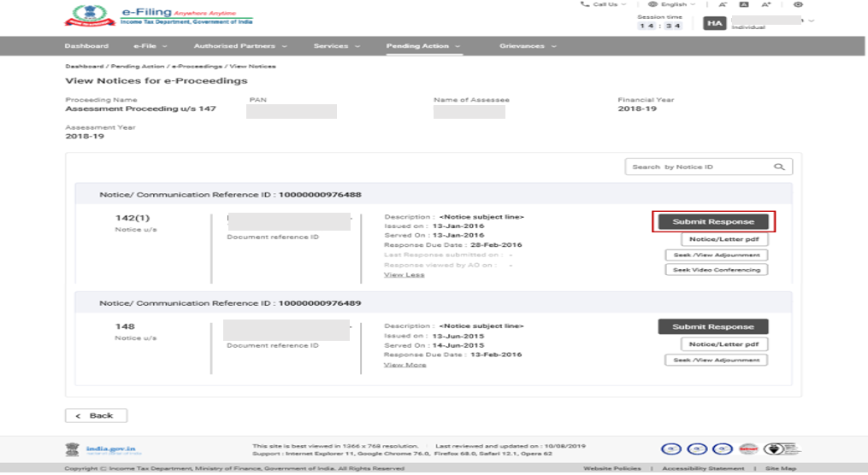Viewport: 868px width, 475px height.
Task: Submit Response for notice 142(1)
Action: (713, 222)
